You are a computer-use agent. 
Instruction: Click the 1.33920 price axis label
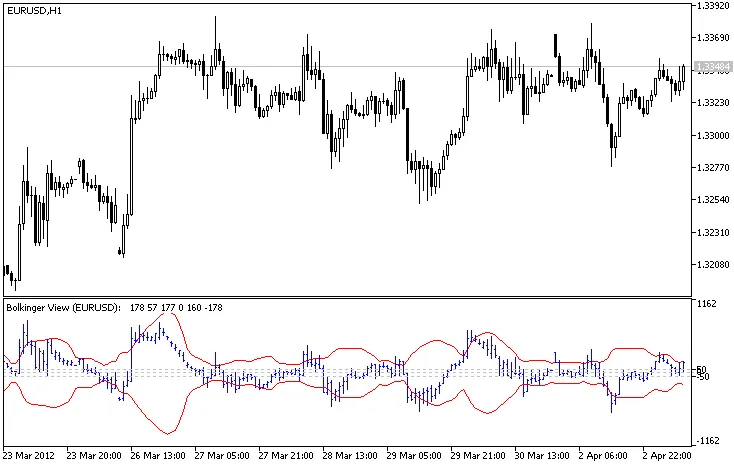[713, 6]
